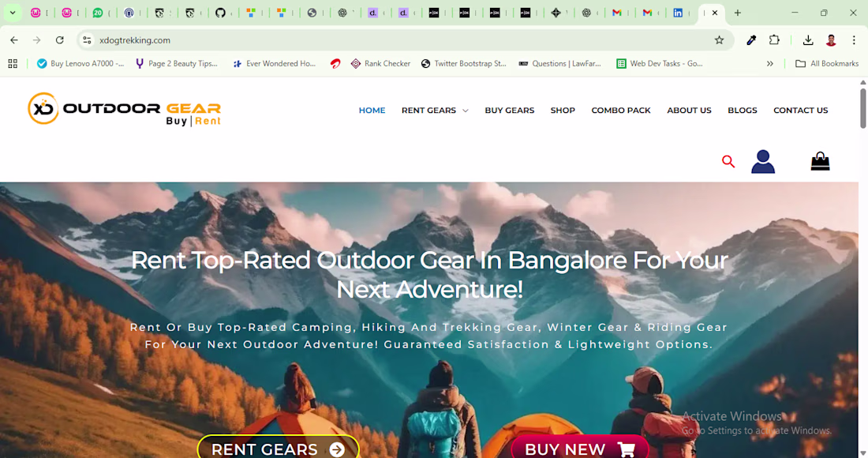Viewport: 868px width, 458px height.
Task: Click the red search magnifier icon
Action: tap(728, 162)
